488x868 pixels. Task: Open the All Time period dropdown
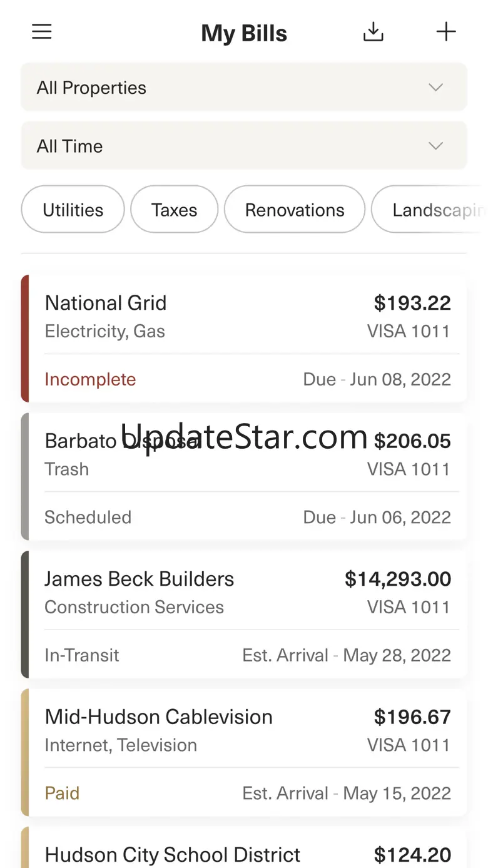[x=243, y=146]
